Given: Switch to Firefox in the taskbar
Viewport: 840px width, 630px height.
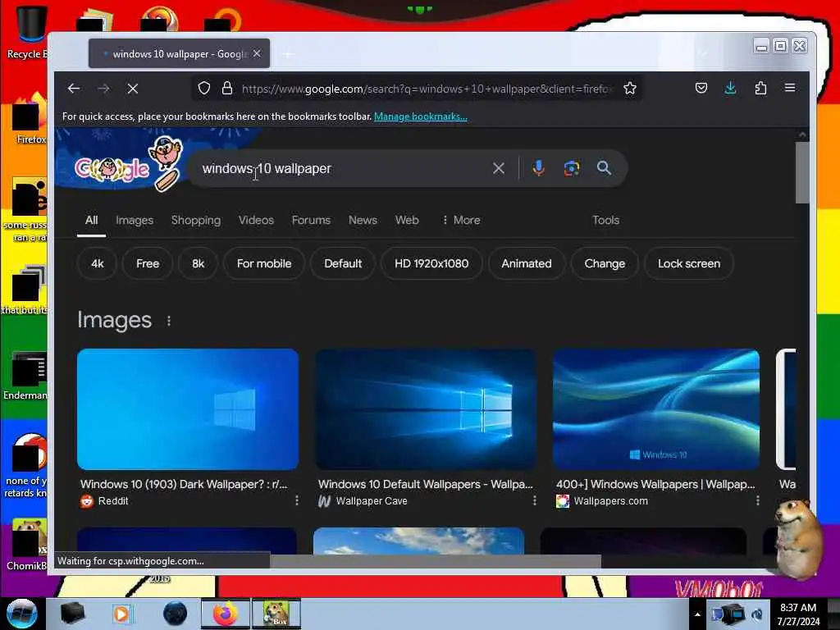Looking at the screenshot, I should tap(225, 614).
